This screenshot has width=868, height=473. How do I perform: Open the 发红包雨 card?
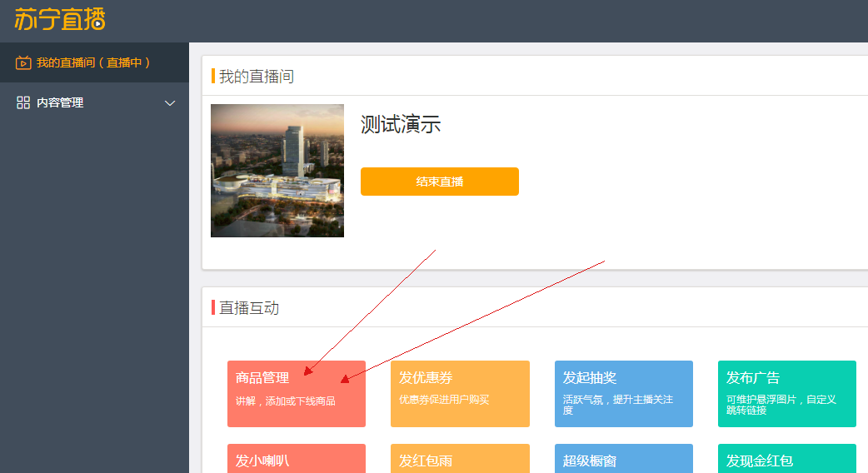click(460, 459)
